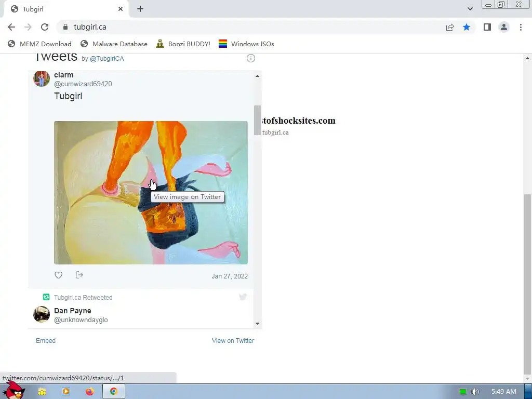Open the Dan Payne profile name
This screenshot has height=399, width=532.
point(73,311)
